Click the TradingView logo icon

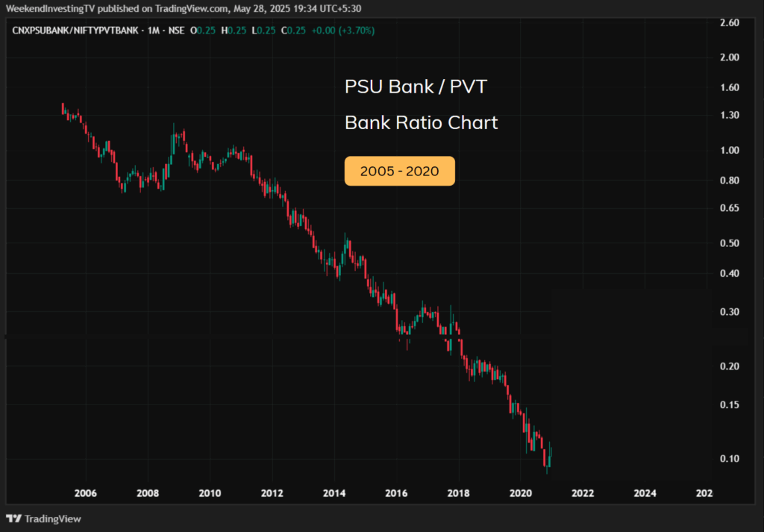click(13, 519)
